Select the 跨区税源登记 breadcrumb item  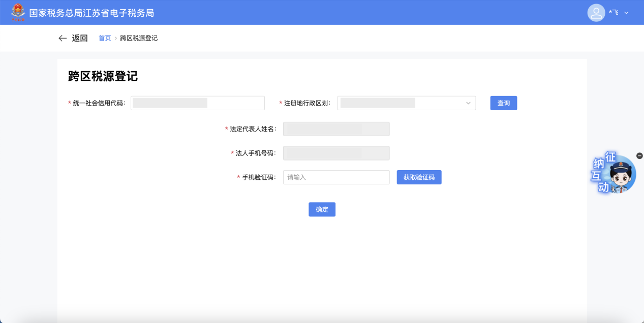[x=139, y=38]
